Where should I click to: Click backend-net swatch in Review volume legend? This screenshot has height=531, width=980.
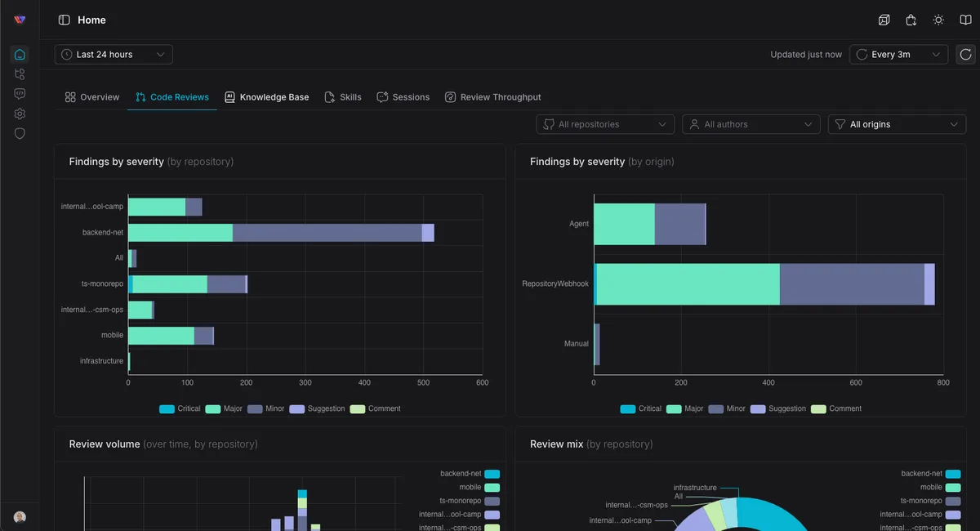point(492,474)
